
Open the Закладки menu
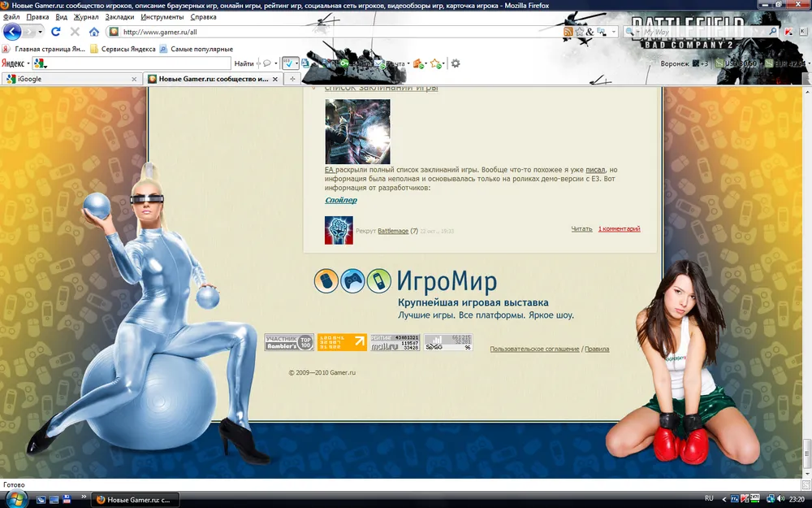(x=119, y=16)
